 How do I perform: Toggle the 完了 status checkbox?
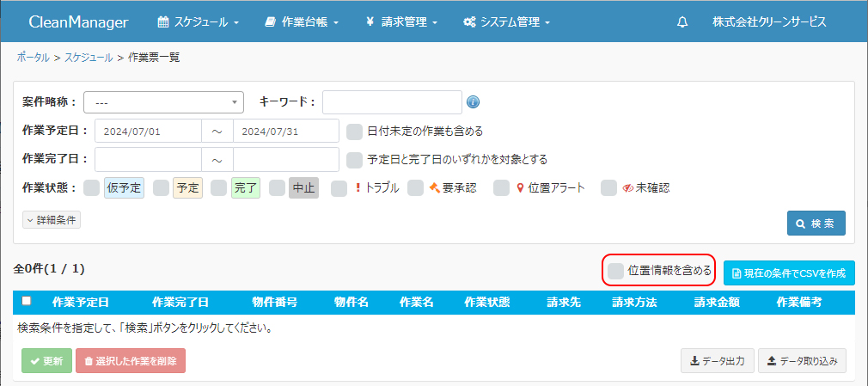pos(219,187)
